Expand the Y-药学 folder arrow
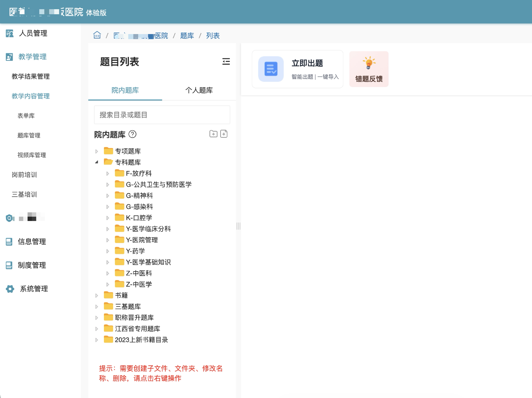532x398 pixels. point(108,251)
